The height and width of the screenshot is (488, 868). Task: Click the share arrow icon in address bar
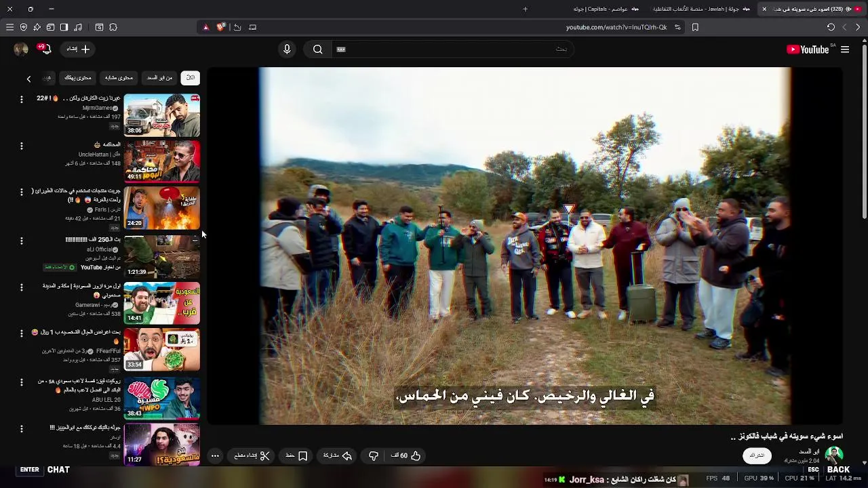237,27
